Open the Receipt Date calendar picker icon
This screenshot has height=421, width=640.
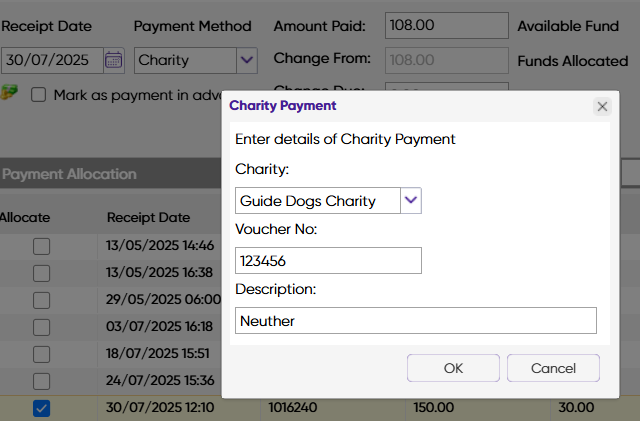[x=114, y=60]
